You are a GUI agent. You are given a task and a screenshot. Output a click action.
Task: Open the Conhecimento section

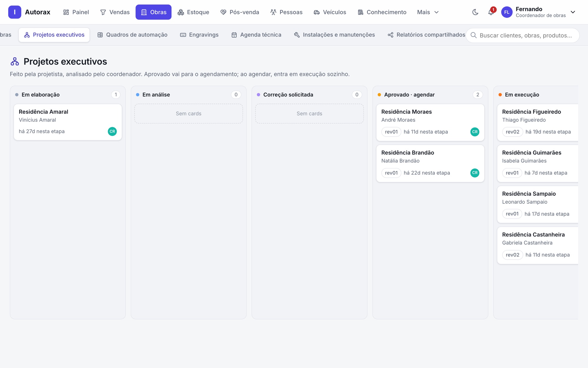[x=382, y=12]
